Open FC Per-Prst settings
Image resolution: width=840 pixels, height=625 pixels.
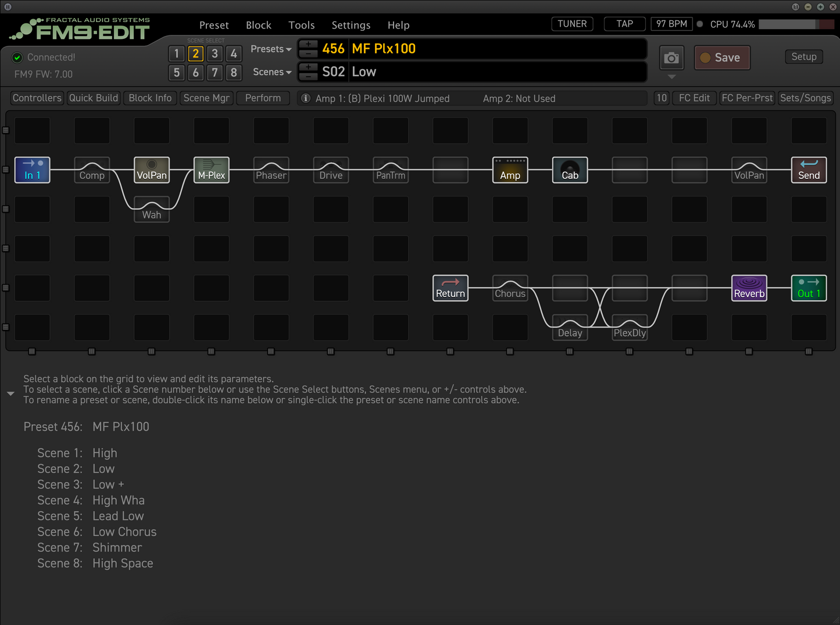pyautogui.click(x=747, y=98)
